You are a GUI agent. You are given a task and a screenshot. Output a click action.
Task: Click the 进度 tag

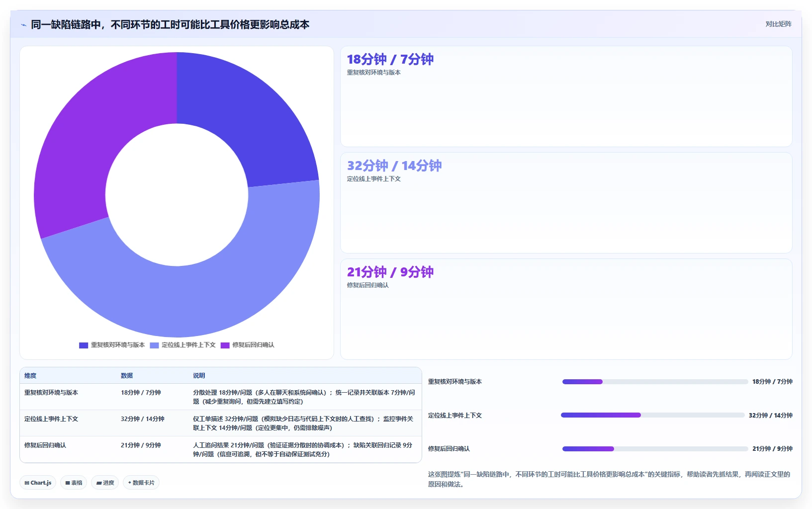[105, 483]
